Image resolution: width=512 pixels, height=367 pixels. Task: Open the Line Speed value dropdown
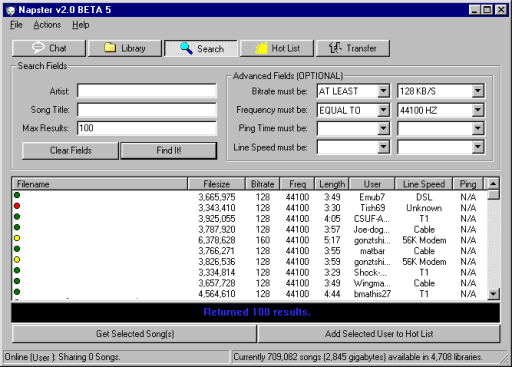coord(478,147)
